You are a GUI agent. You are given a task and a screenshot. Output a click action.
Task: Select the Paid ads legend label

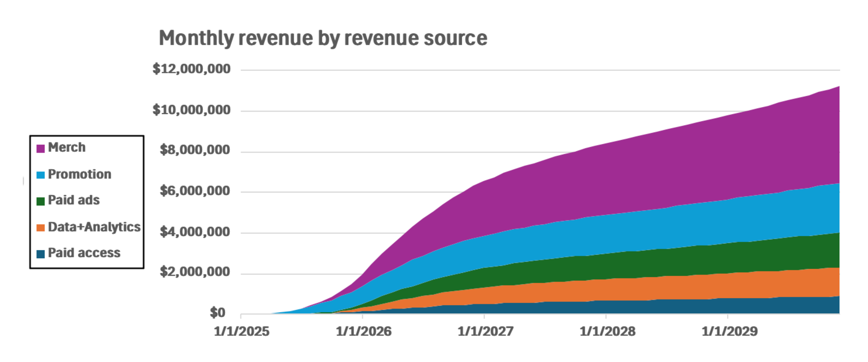tap(74, 200)
